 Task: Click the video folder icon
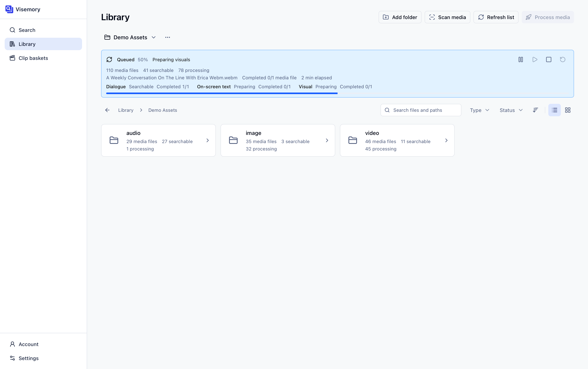(x=353, y=140)
